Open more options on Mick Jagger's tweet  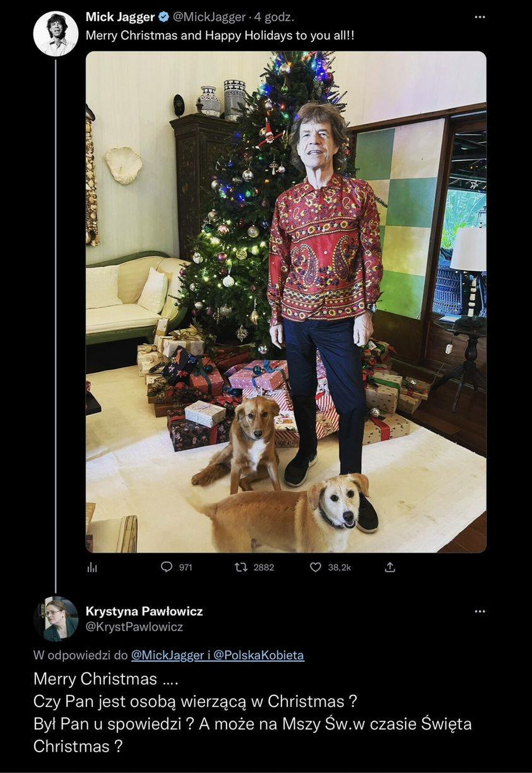coord(480,17)
